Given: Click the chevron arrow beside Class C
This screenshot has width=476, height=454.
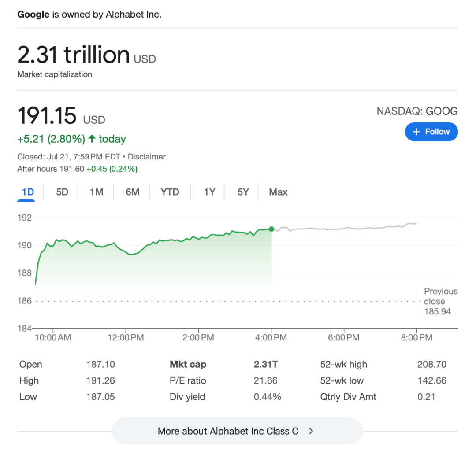Looking at the screenshot, I should 311,431.
